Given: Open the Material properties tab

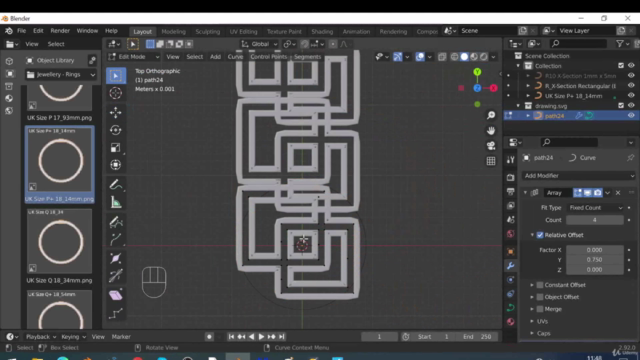Looking at the screenshot, I should click(511, 322).
